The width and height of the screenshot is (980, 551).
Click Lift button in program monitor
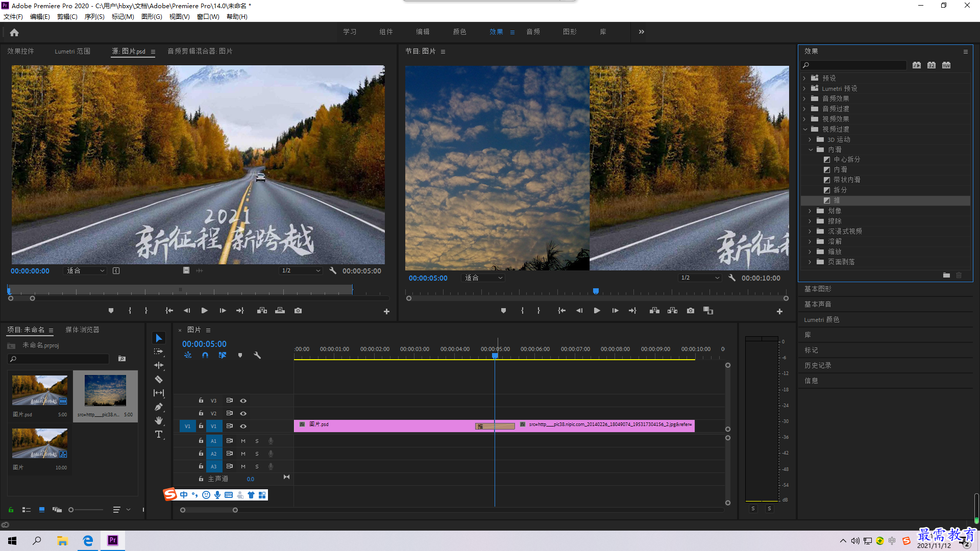654,311
